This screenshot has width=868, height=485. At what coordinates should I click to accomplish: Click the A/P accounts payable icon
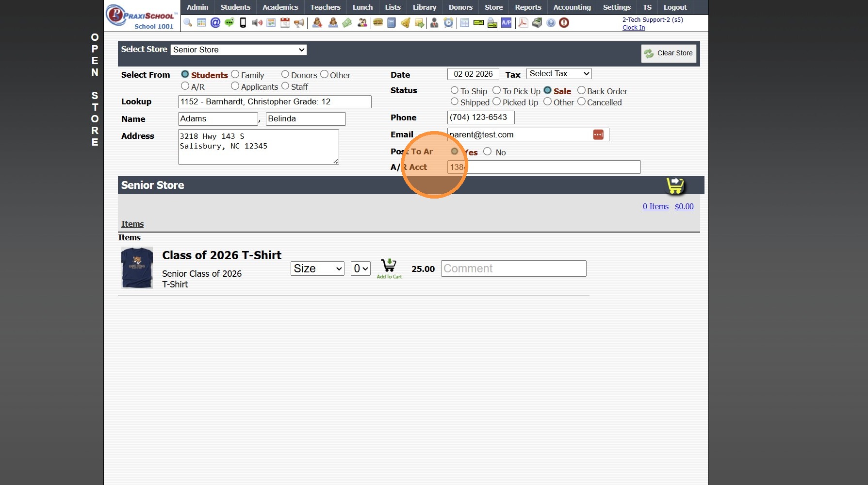(x=506, y=23)
